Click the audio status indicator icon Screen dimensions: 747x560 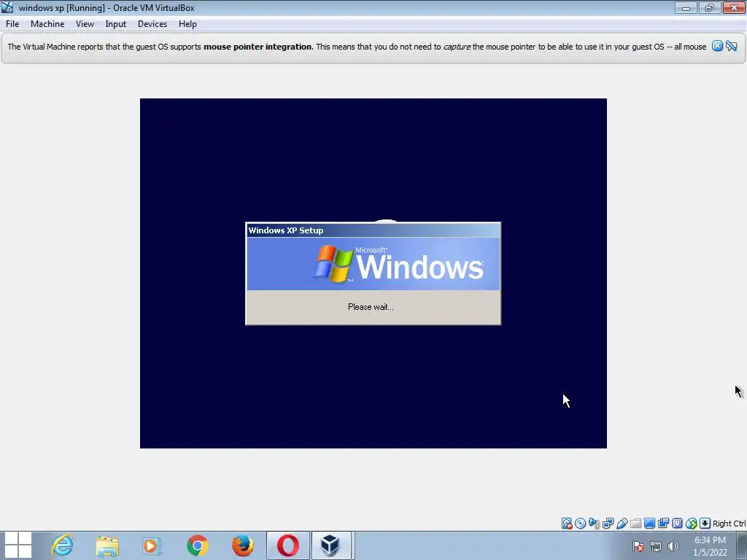click(594, 524)
